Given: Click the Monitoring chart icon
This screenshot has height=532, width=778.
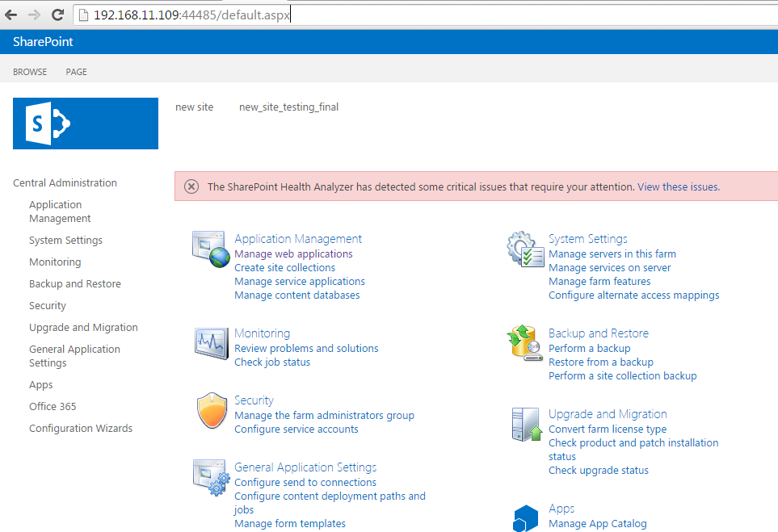Looking at the screenshot, I should [212, 343].
